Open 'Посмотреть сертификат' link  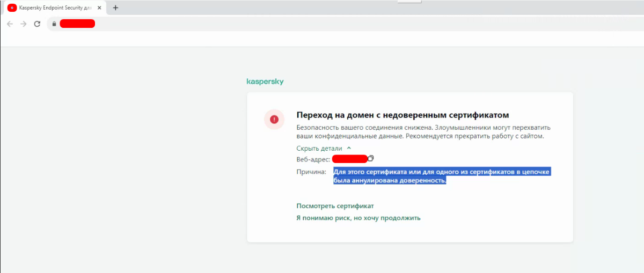click(335, 206)
